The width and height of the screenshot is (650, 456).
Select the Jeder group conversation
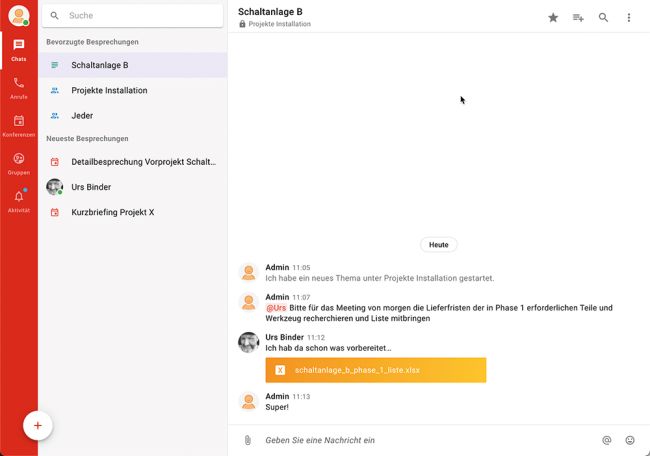pyautogui.click(x=133, y=116)
